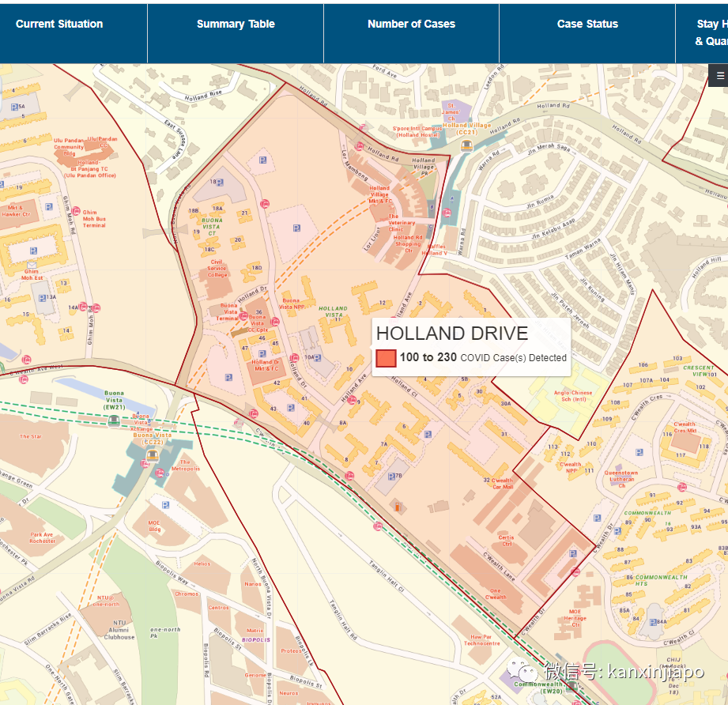Click the Holland Dr Mkt & FC label
The image size is (728, 705).
click(x=266, y=365)
